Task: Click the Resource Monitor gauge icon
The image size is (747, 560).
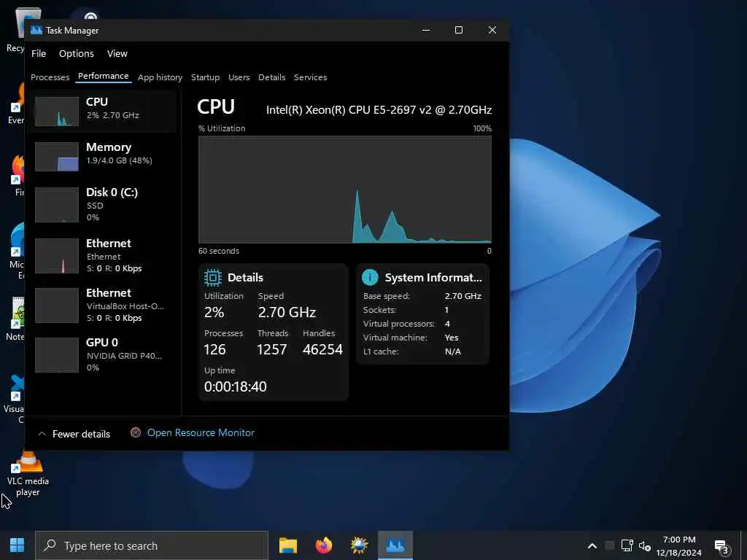Action: tap(136, 432)
